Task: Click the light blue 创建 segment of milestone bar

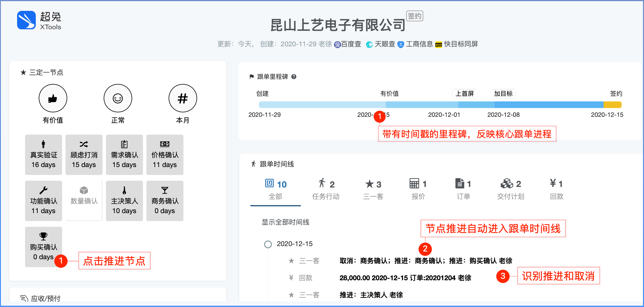Action: click(322, 105)
